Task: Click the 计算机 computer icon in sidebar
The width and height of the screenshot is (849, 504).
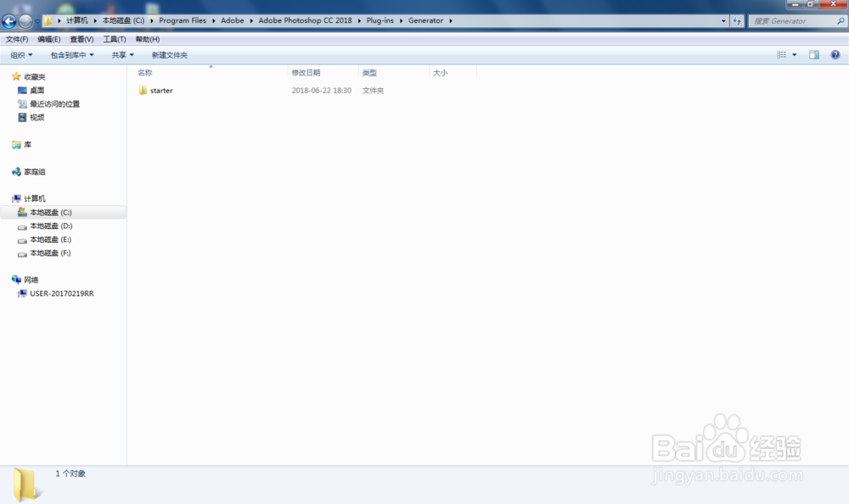Action: click(x=16, y=199)
